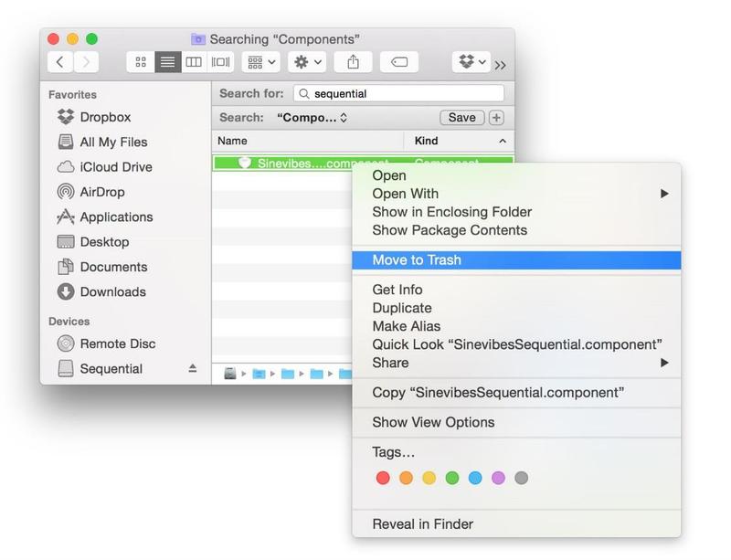The image size is (731, 560).
Task: Click the folder icon in window title
Action: click(x=198, y=39)
